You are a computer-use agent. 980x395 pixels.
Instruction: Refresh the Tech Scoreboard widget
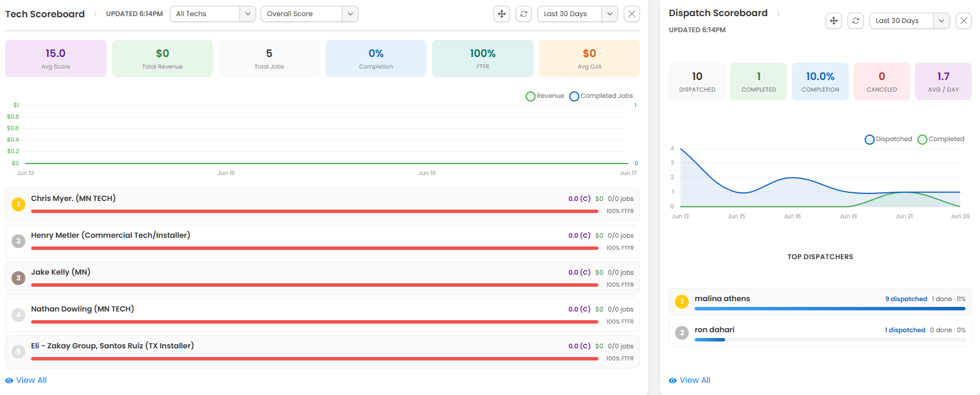tap(524, 14)
